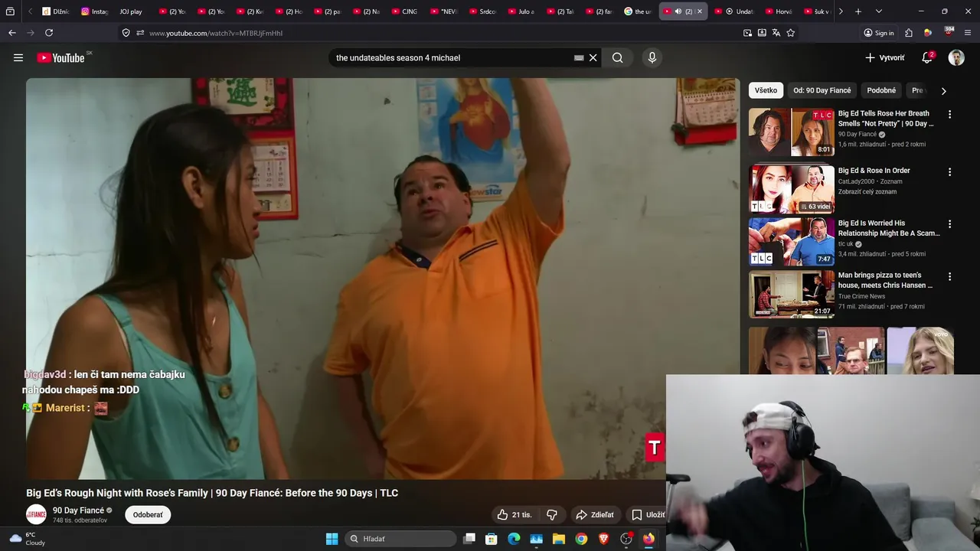The height and width of the screenshot is (551, 980).
Task: Click the taskbar Hľadať search box
Action: [x=402, y=539]
